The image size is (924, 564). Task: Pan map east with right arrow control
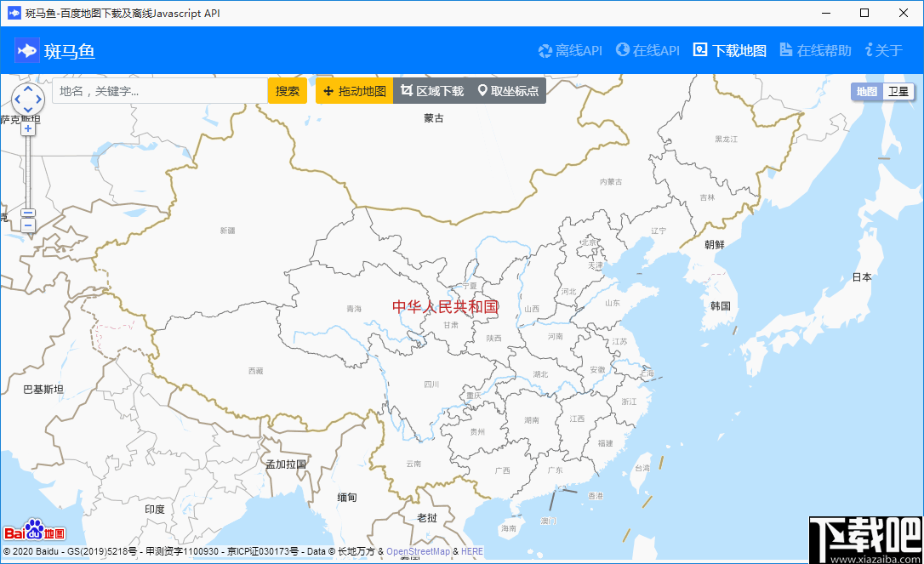[39, 99]
